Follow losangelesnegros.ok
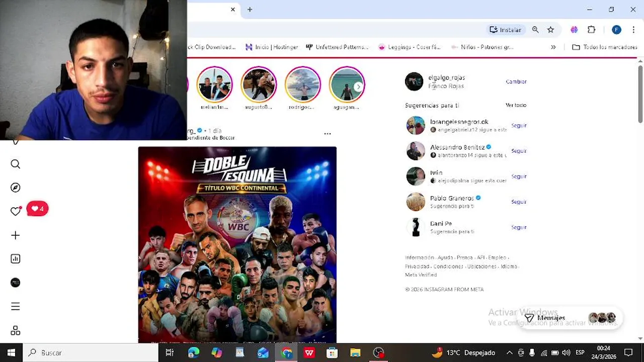The image size is (644, 362). 519,125
